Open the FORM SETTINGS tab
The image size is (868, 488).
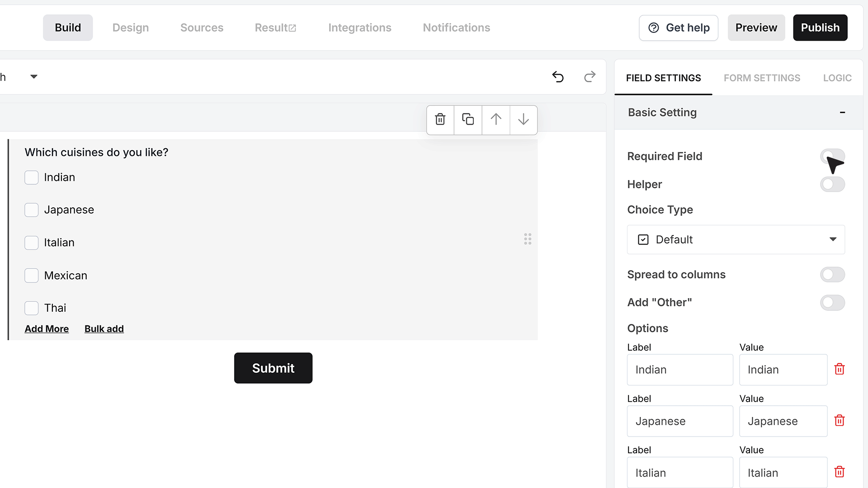(762, 78)
